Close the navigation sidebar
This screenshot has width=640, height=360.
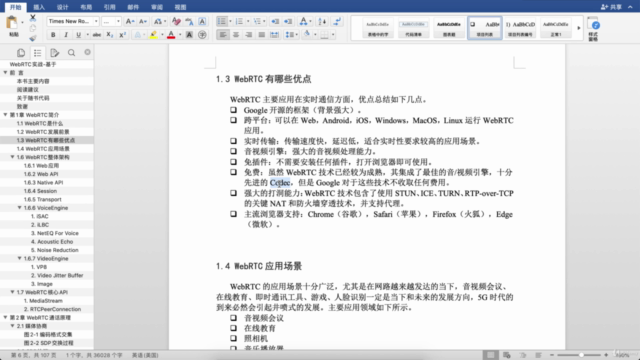[x=87, y=52]
